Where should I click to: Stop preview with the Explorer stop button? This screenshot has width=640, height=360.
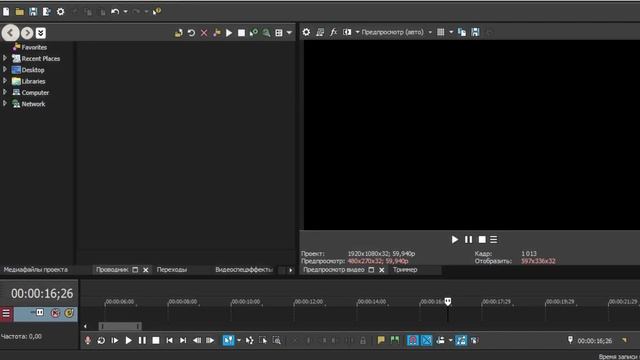click(241, 33)
